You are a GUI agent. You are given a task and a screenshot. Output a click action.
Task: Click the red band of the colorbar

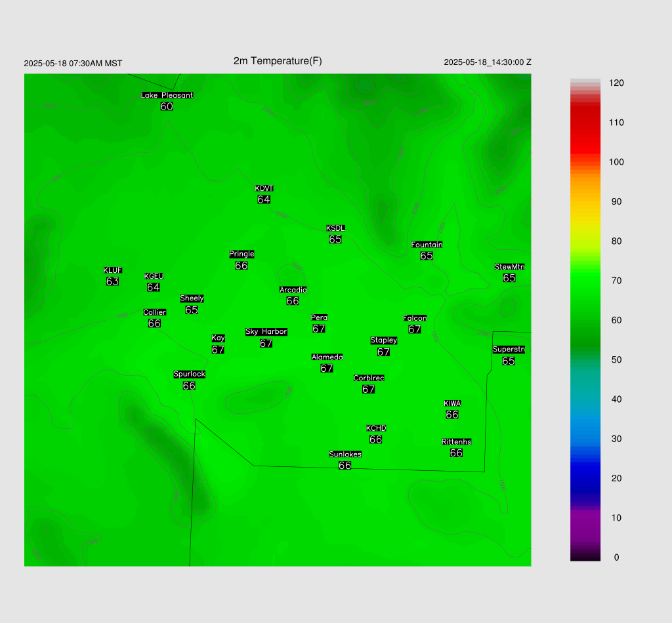[x=585, y=131]
